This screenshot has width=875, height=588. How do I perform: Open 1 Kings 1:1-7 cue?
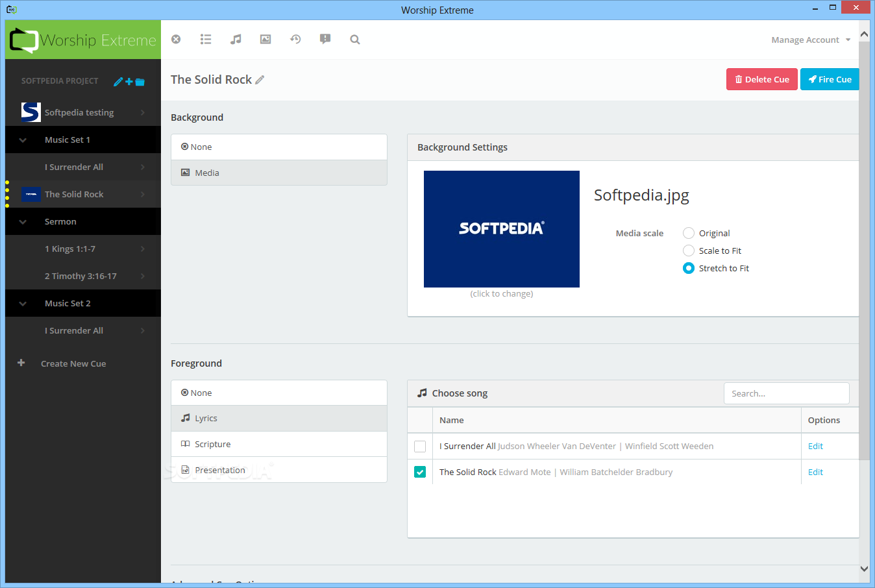(83, 249)
